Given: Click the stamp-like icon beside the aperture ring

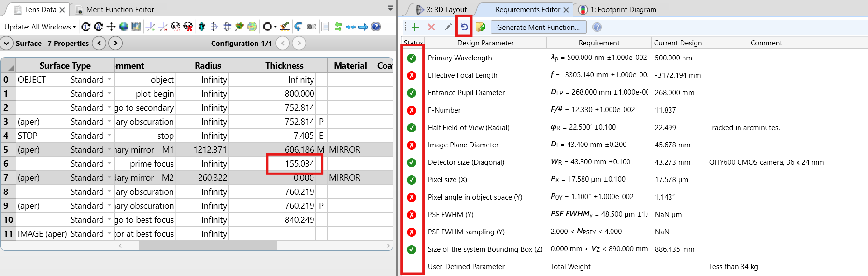Looking at the screenshot, I should coord(285,27).
